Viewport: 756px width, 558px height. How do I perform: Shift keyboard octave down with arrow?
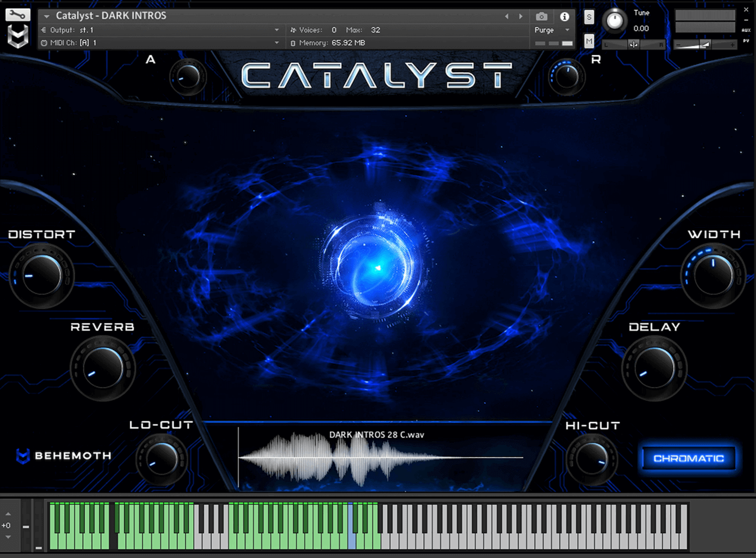click(x=8, y=537)
